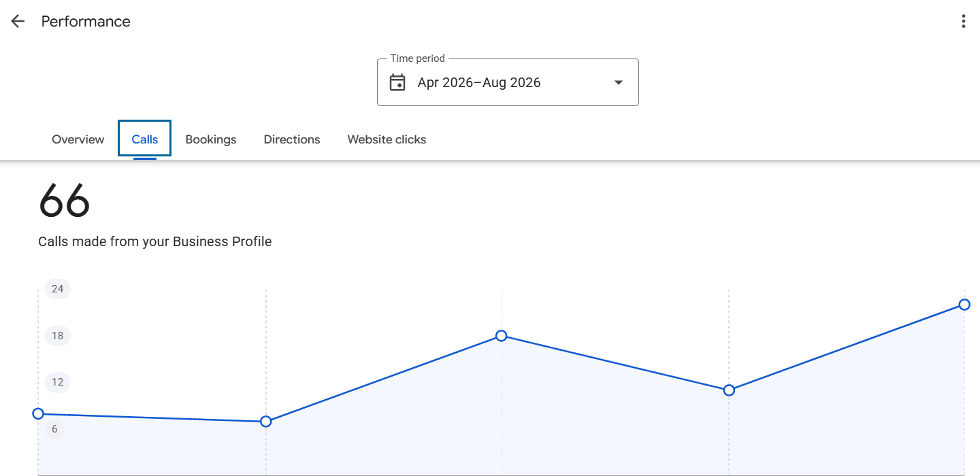This screenshot has width=980, height=476.
Task: Click the "12" y-axis label
Action: pos(58,382)
